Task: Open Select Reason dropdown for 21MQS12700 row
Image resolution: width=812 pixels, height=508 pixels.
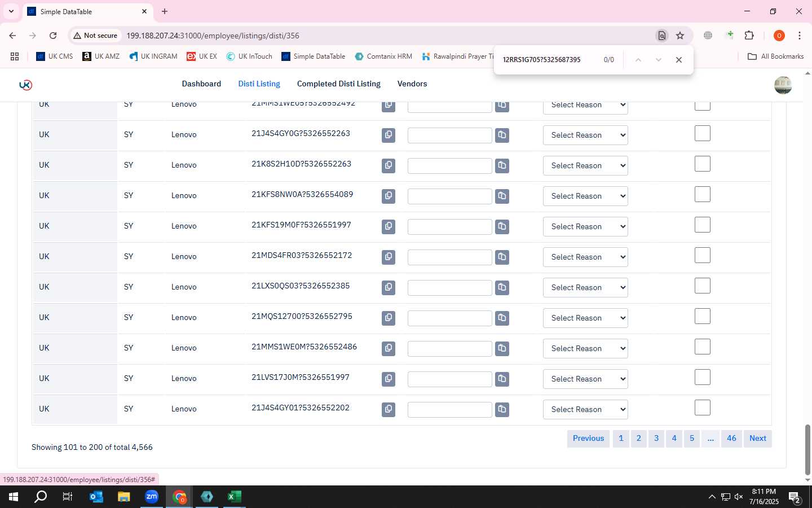Action: click(585, 318)
